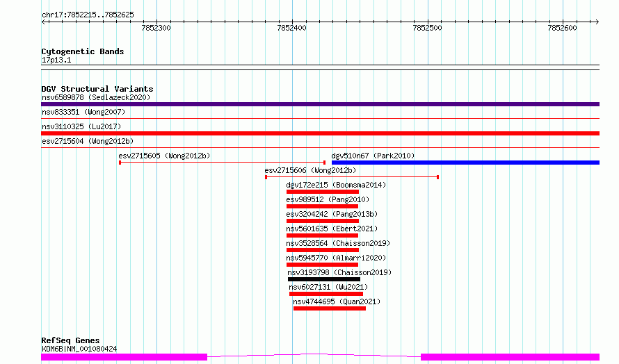Viewport: 619px width, 364px height.
Task: Select the red bar under nsv6027131
Action: pos(326,294)
